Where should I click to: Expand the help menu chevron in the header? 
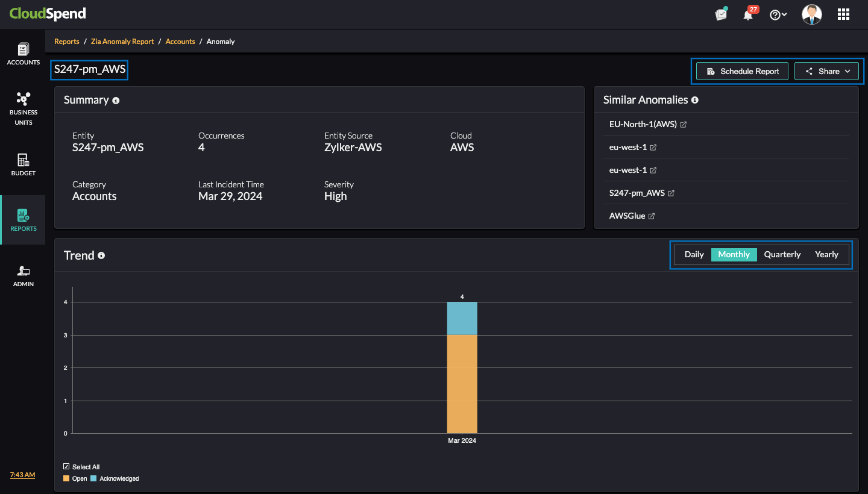pos(783,14)
